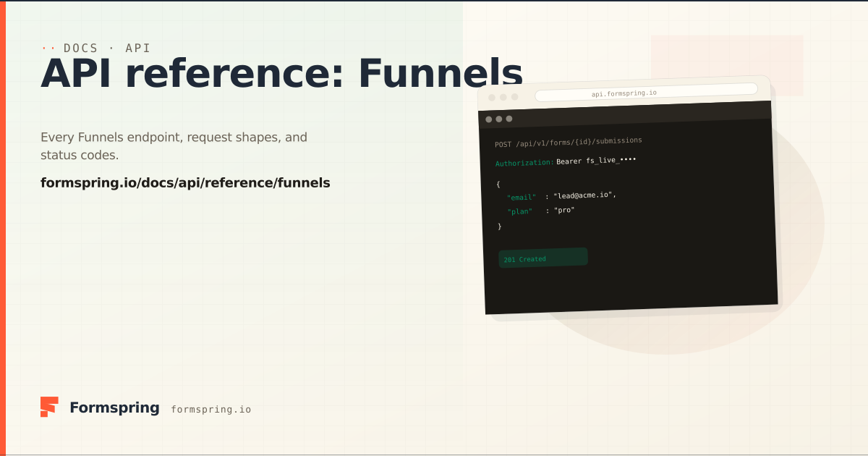The image size is (868, 456).
Task: Click the "lead@acme.io" value
Action: click(584, 195)
